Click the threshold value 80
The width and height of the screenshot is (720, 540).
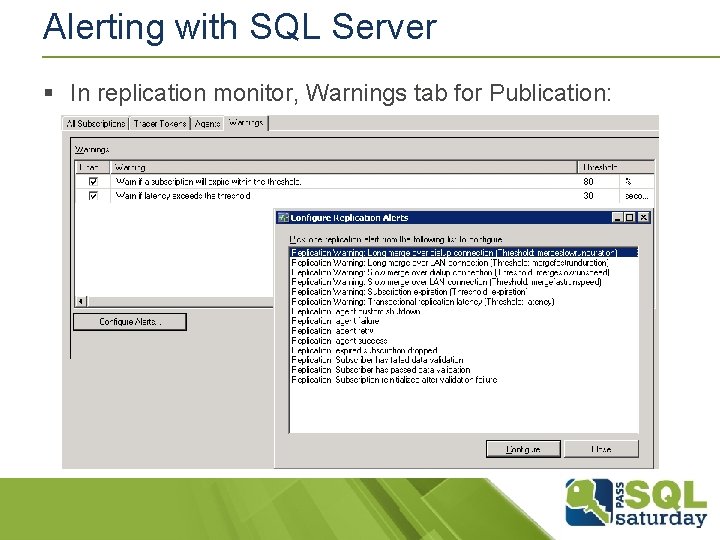[589, 181]
